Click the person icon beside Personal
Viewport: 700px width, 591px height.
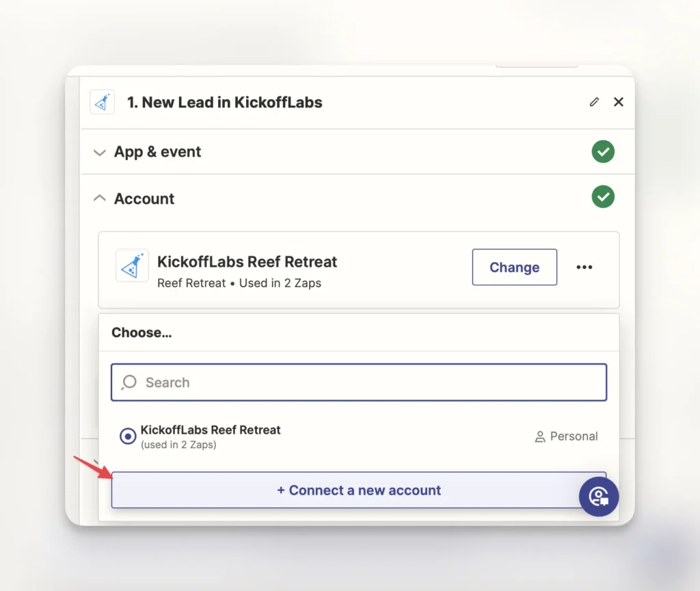[540, 436]
